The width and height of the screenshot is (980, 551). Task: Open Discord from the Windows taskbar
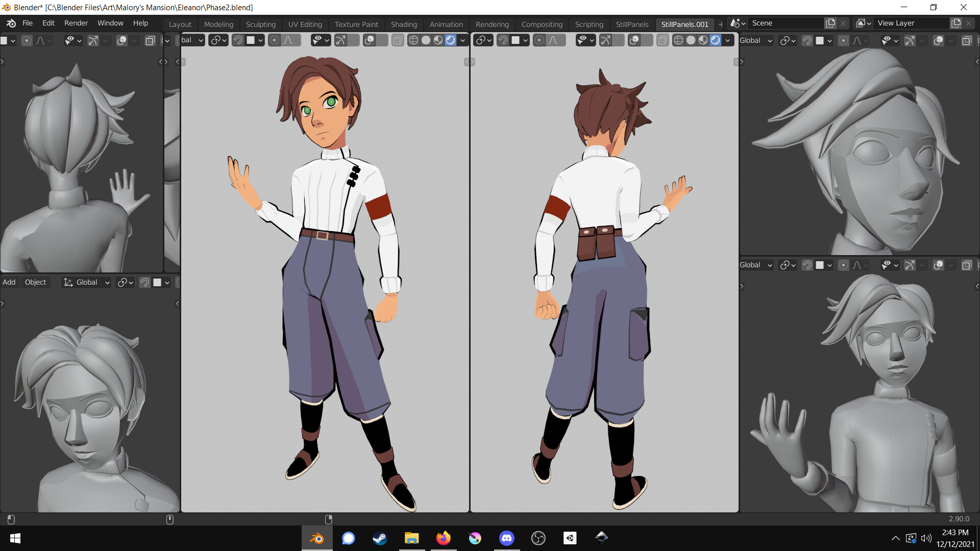506,538
